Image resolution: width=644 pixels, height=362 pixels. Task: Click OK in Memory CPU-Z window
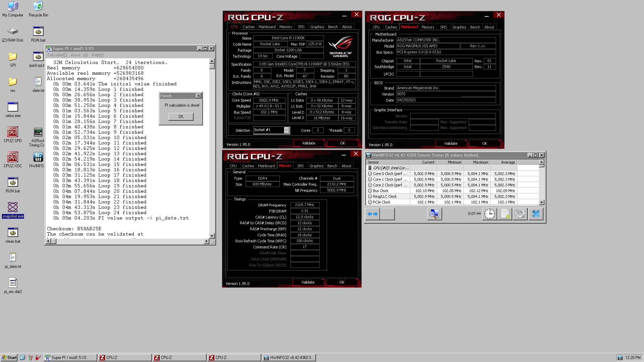coord(342,282)
